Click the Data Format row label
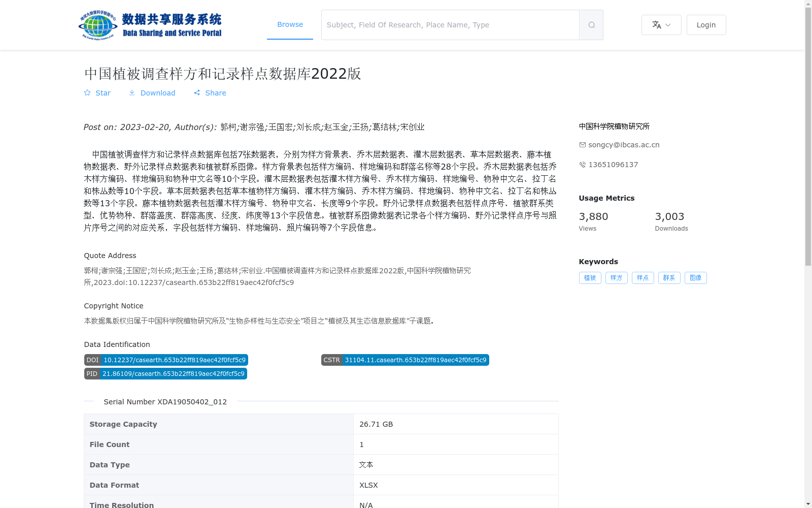 click(114, 485)
